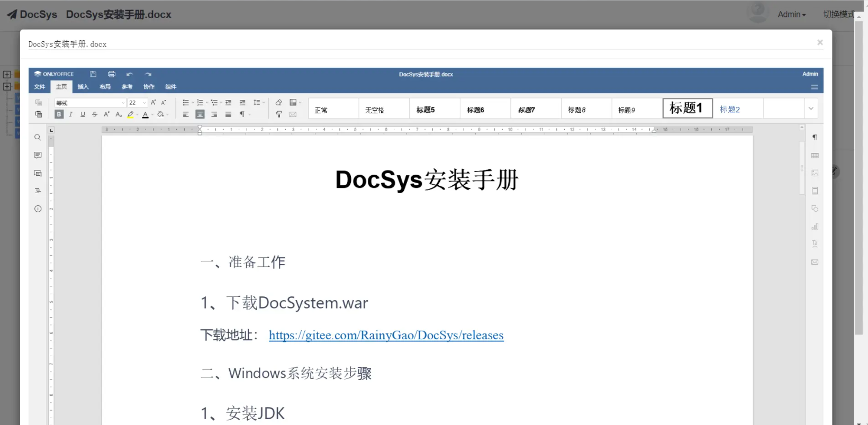Click the view settings hamburger icon
The width and height of the screenshot is (868, 425).
(815, 87)
